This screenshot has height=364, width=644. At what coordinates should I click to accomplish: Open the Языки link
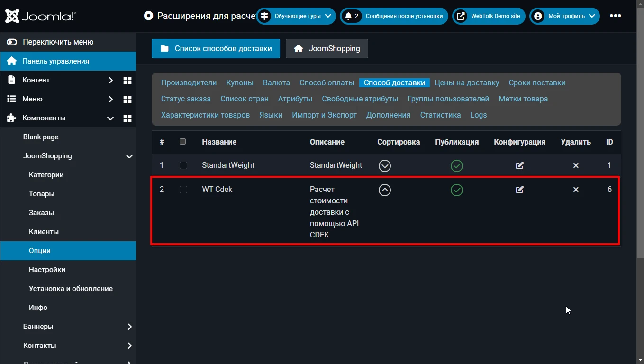pos(271,115)
